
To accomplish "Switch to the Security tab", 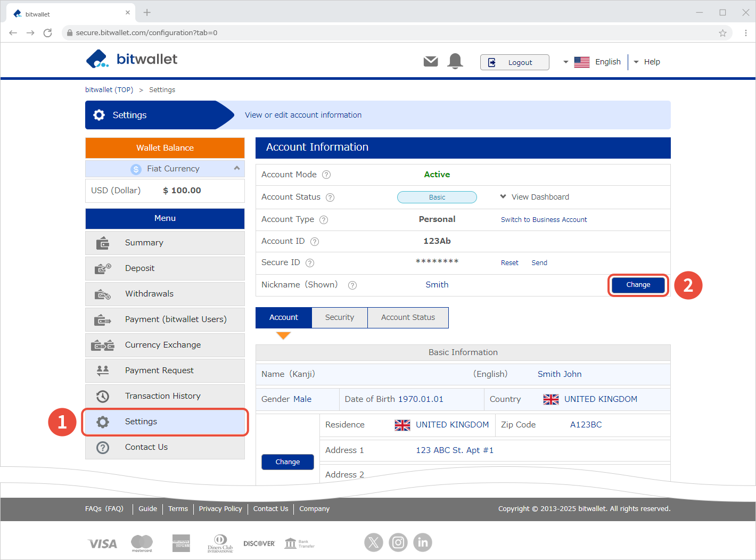I will pyautogui.click(x=339, y=318).
